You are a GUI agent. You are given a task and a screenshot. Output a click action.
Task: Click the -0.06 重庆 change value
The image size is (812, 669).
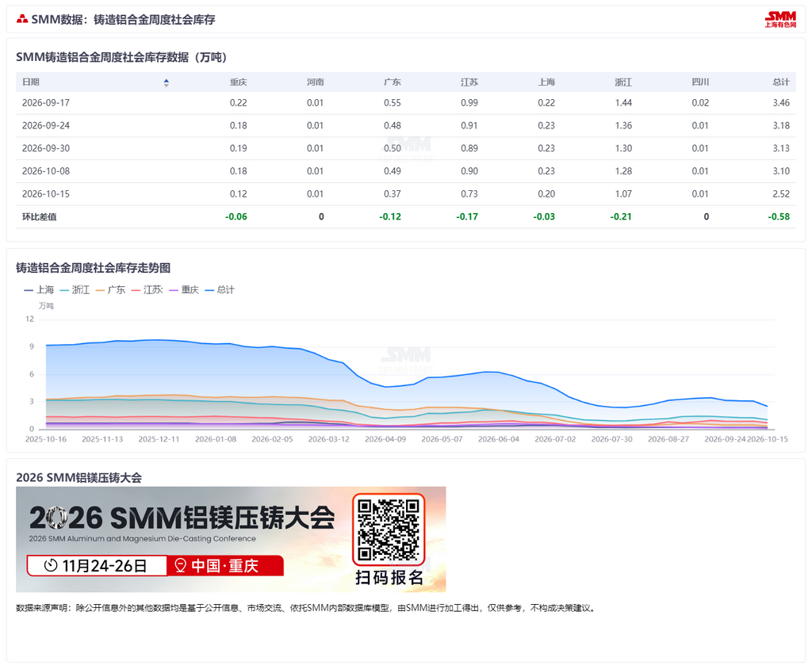(x=236, y=216)
